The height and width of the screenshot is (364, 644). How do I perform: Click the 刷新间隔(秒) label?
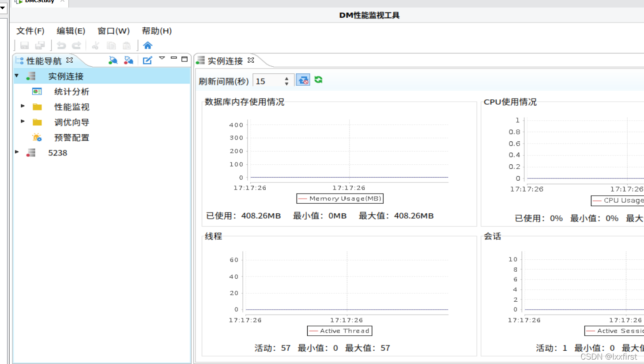[224, 81]
